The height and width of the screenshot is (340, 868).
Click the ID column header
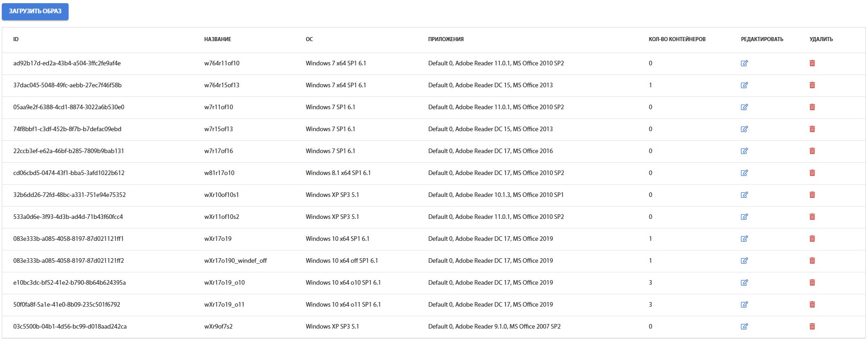tap(16, 39)
